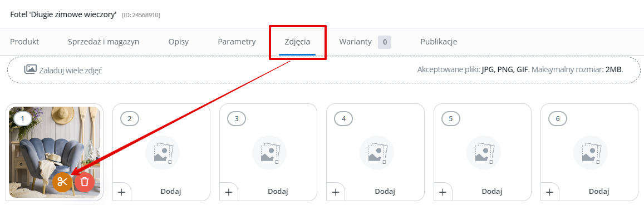Go to the Parametry tab
Image resolution: width=644 pixels, height=205 pixels.
(237, 42)
